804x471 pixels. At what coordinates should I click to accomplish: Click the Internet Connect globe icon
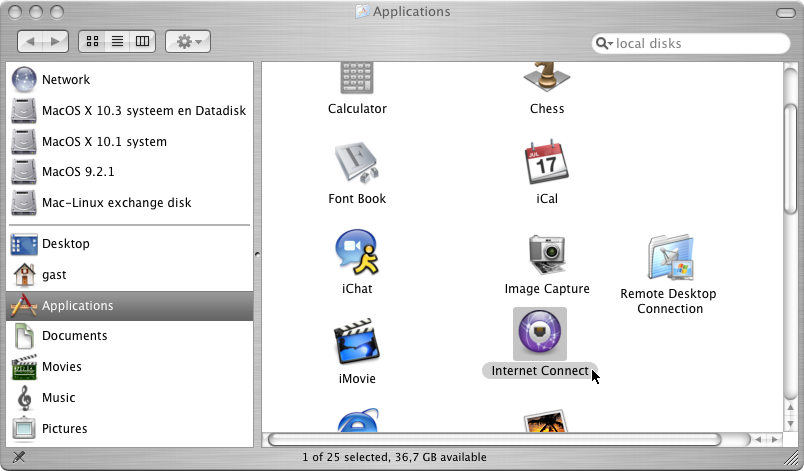pyautogui.click(x=540, y=334)
